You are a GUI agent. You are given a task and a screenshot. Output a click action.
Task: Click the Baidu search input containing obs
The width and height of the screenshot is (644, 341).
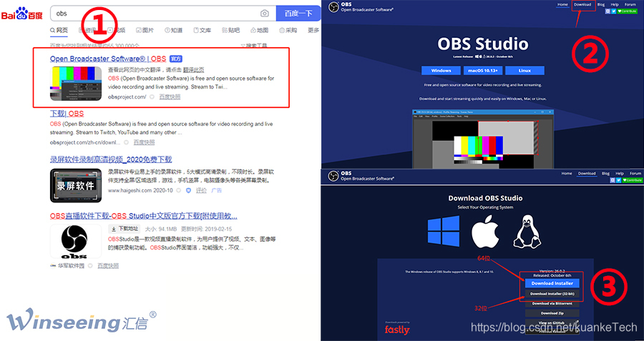point(163,14)
